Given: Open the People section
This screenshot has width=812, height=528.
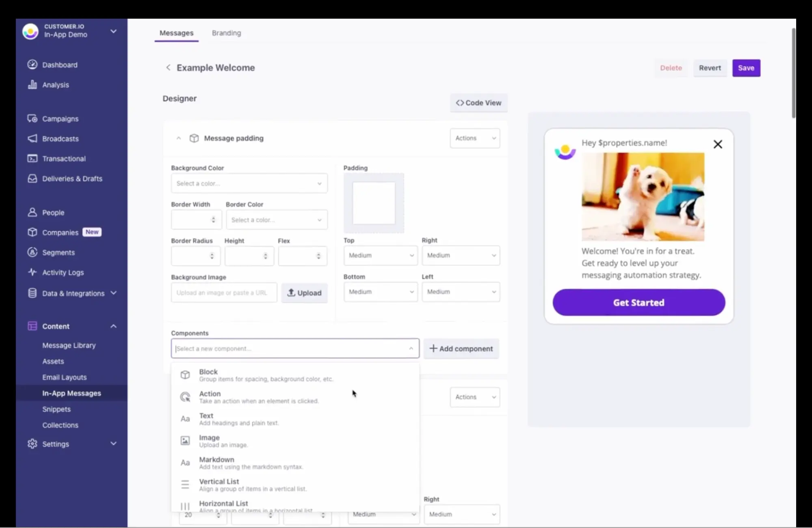Looking at the screenshot, I should click(53, 212).
